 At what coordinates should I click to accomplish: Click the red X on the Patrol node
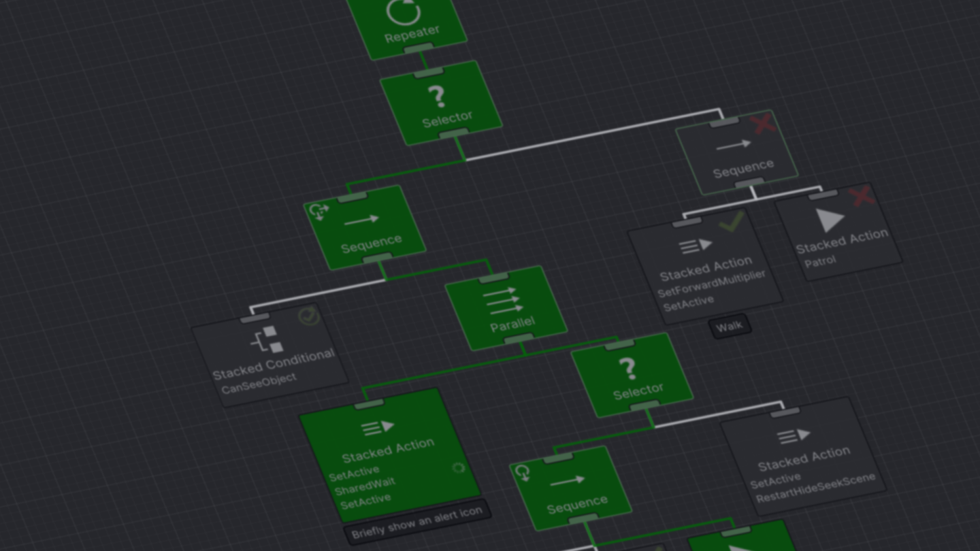click(x=863, y=197)
